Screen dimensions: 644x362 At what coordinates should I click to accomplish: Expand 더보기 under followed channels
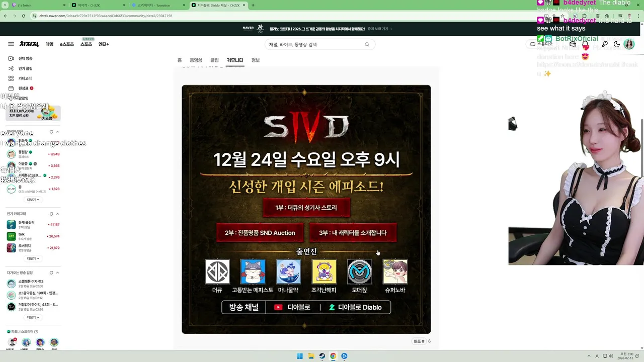33,200
